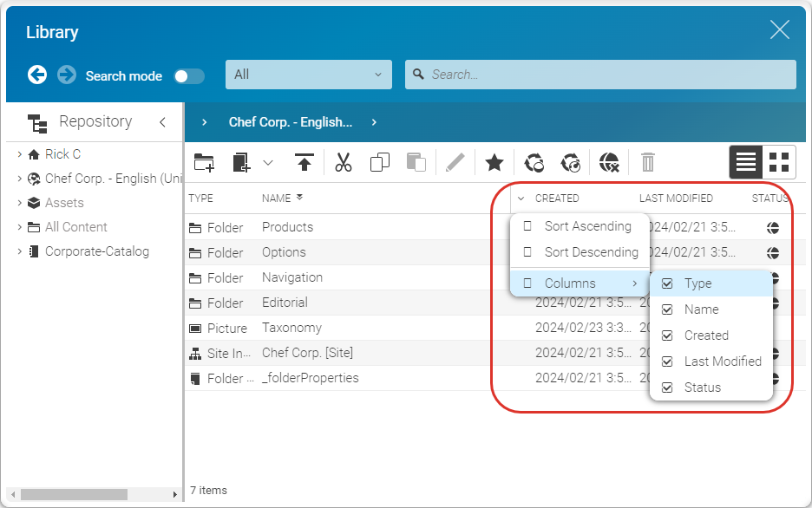Click the create new folder icon

pos(205,162)
